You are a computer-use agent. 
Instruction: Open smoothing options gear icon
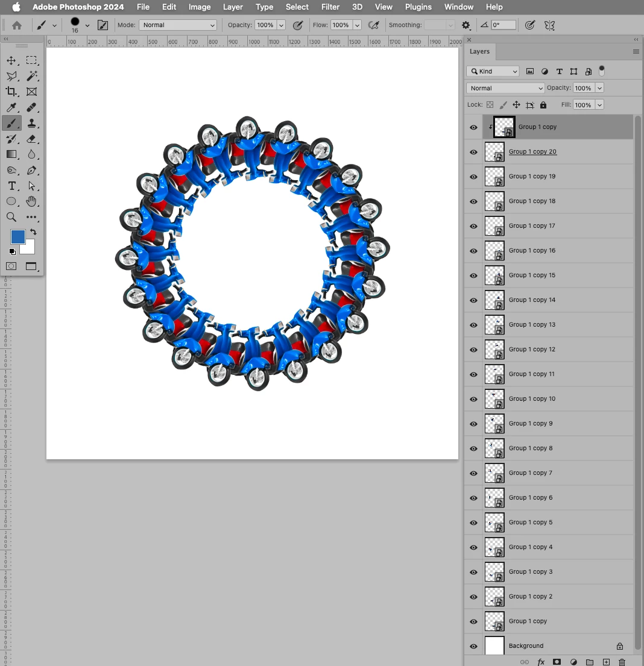pos(466,25)
